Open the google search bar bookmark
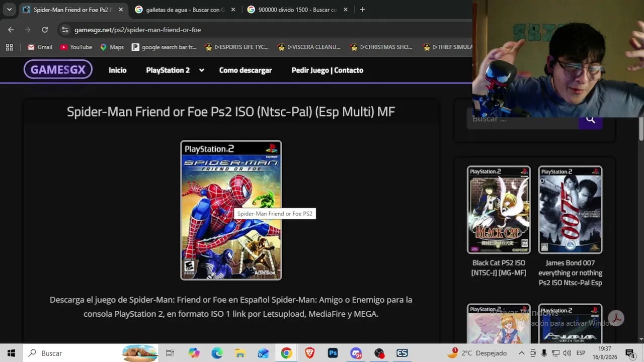This screenshot has width=644, height=362. (x=164, y=47)
